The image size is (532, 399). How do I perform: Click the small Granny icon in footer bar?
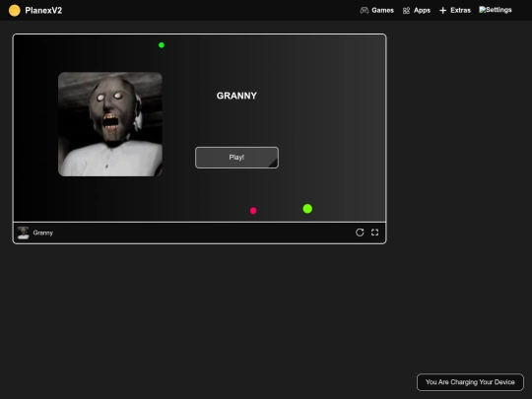pos(23,233)
